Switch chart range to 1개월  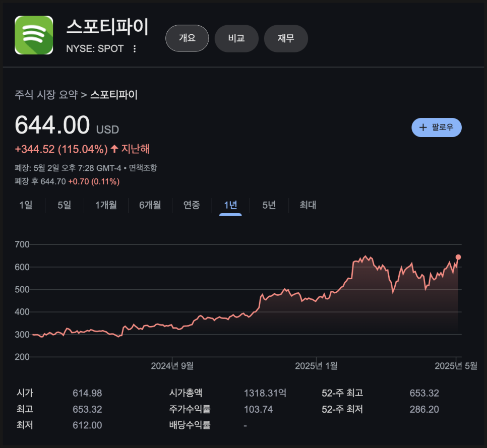pyautogui.click(x=106, y=205)
